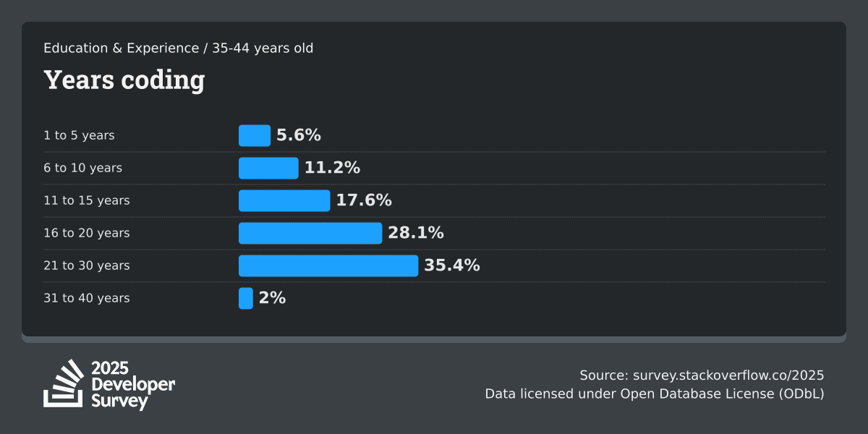Click the 35.4% value label
This screenshot has height=434, width=868.
coord(452,265)
